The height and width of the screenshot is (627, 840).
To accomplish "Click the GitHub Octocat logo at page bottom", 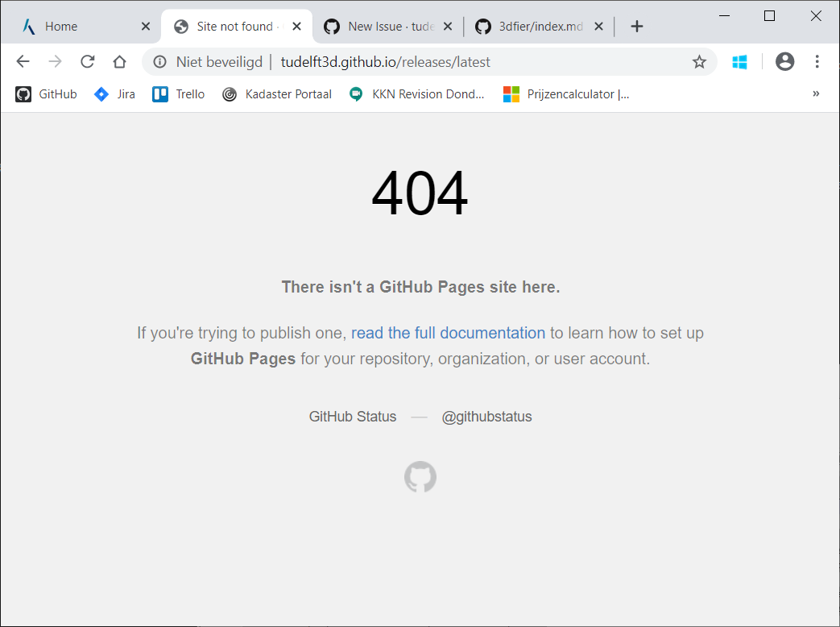I will (x=420, y=476).
